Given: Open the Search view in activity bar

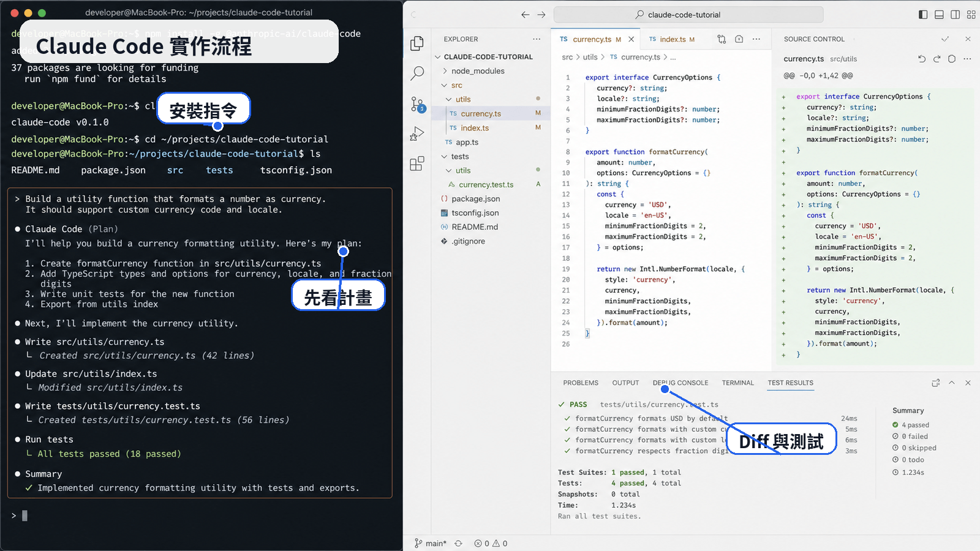Looking at the screenshot, I should point(417,73).
